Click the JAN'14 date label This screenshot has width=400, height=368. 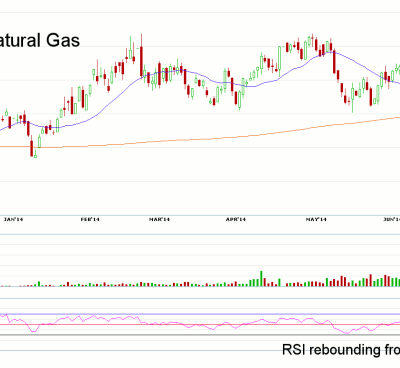point(13,219)
